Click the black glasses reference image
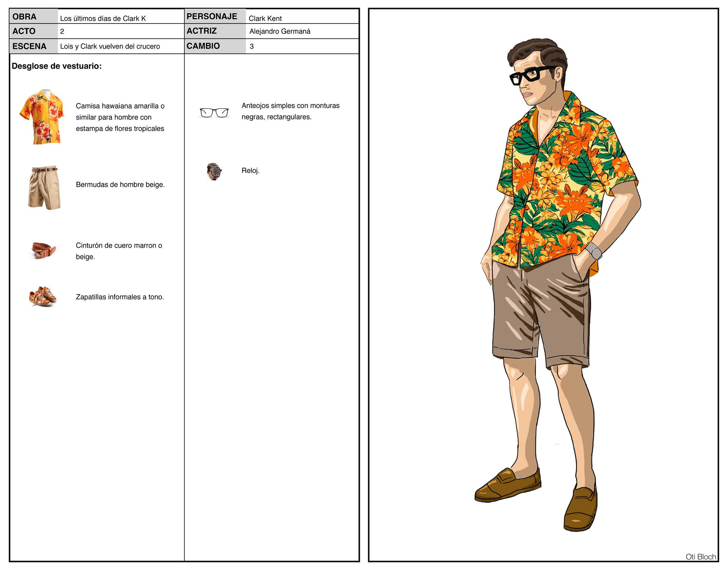Image resolution: width=728 pixels, height=570 pixels. pos(214,113)
